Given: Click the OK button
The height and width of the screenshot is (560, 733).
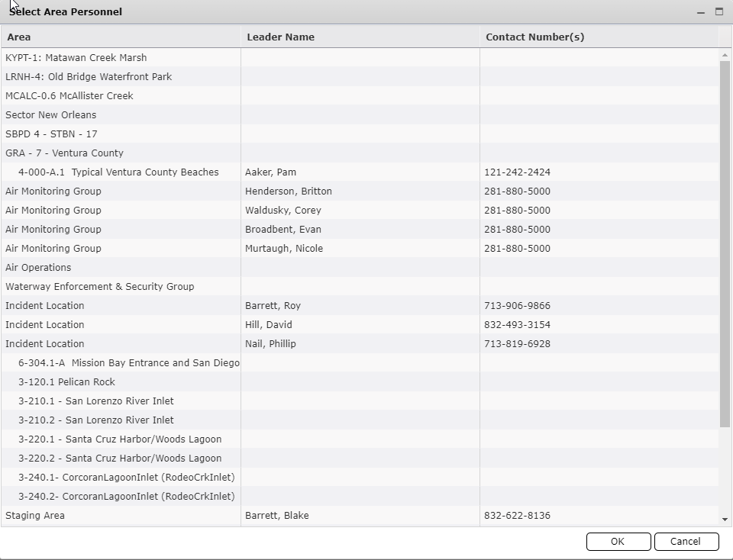Looking at the screenshot, I should point(618,542).
